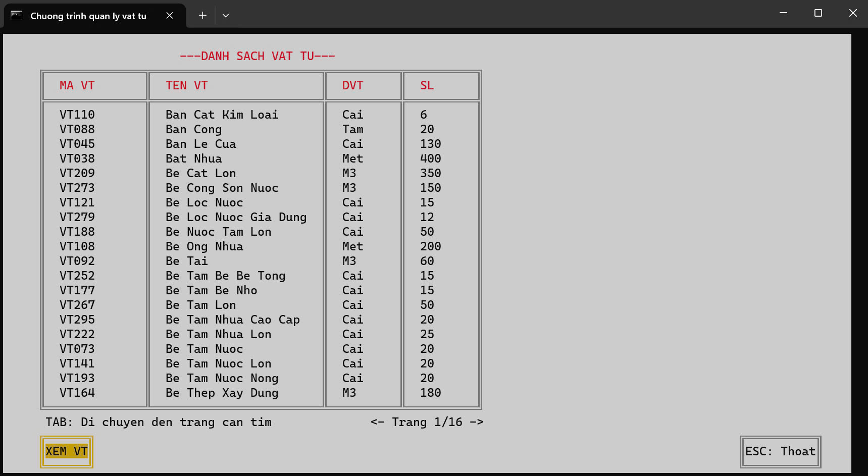The height and width of the screenshot is (476, 868).
Task: Click item name Be Nuoc Tam Lon
Action: [219, 232]
